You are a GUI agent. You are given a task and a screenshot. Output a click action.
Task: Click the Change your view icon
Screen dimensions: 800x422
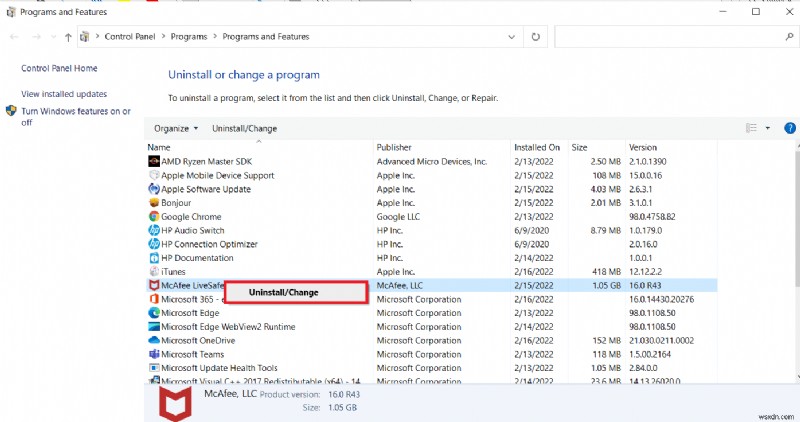pyautogui.click(x=751, y=128)
